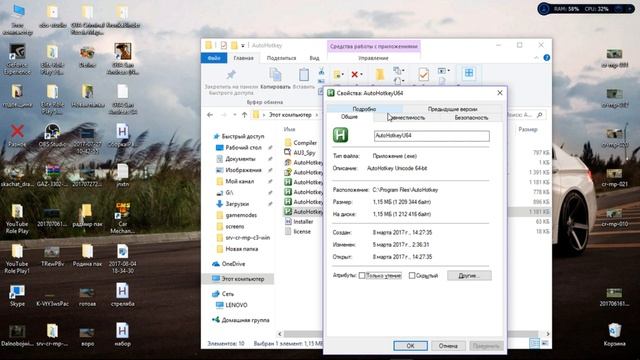Open the Файл menu tab
The width and height of the screenshot is (640, 360).
[x=214, y=58]
